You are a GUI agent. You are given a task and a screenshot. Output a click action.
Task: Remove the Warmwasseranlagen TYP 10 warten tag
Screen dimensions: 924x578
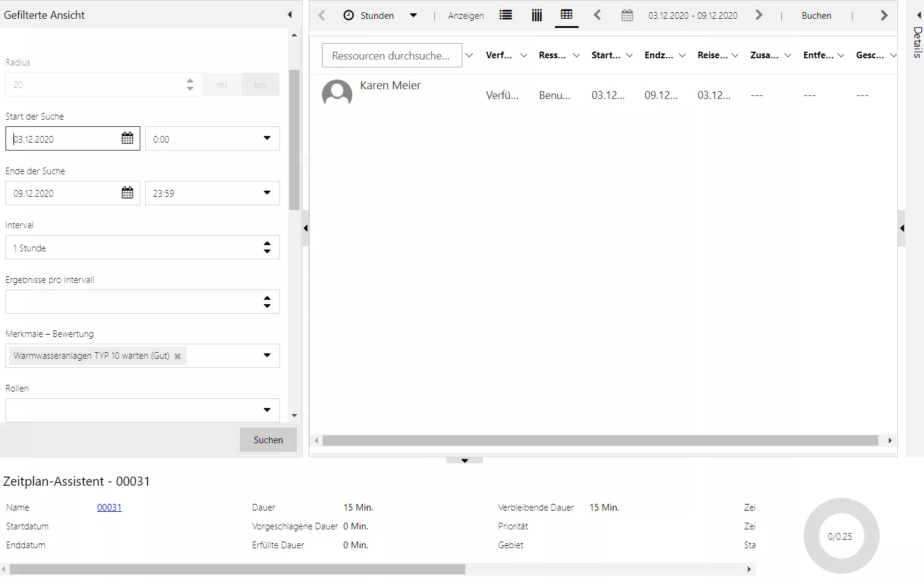[177, 356]
